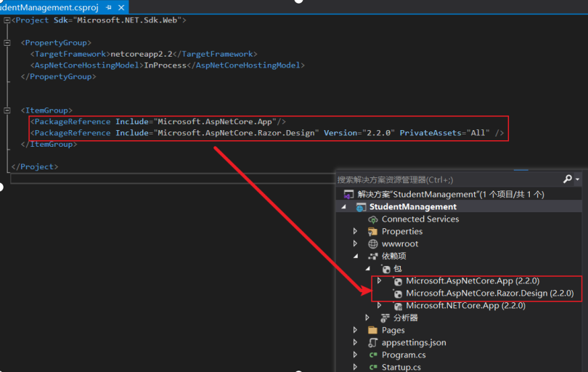Expand Microsoft.AspNetCore.App package
Viewport: 588px width, 372px height.
(x=380, y=280)
